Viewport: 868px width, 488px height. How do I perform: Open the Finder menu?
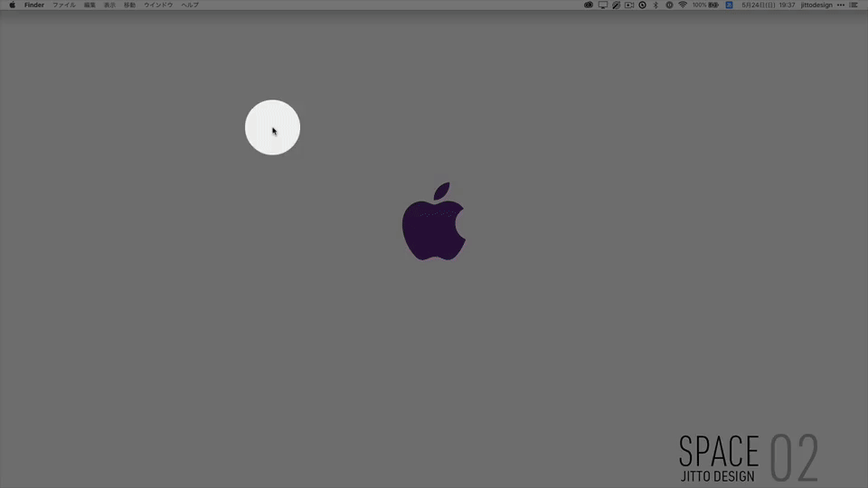pos(34,5)
